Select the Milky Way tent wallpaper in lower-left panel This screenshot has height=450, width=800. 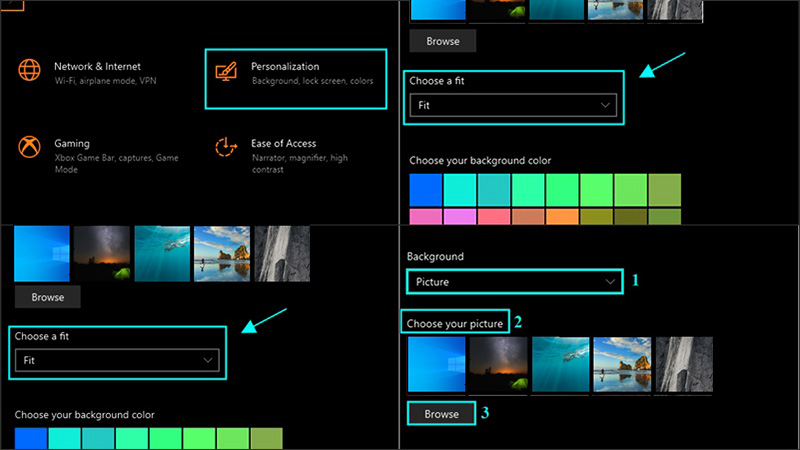pyautogui.click(x=102, y=254)
